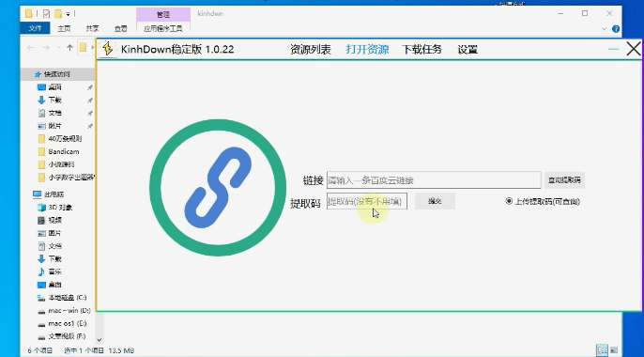Image resolution: width=644 pixels, height=357 pixels.
Task: Expand the ribbon using the chevron
Action: pos(604,29)
